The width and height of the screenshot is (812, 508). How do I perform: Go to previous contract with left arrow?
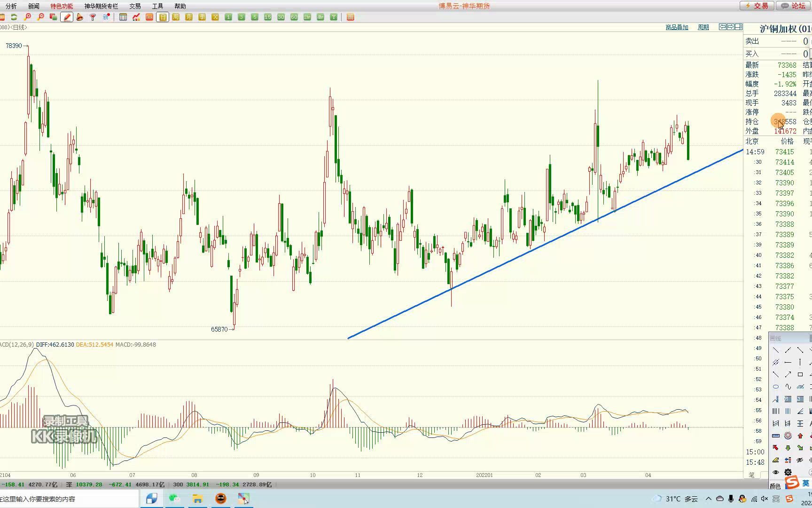[723, 27]
